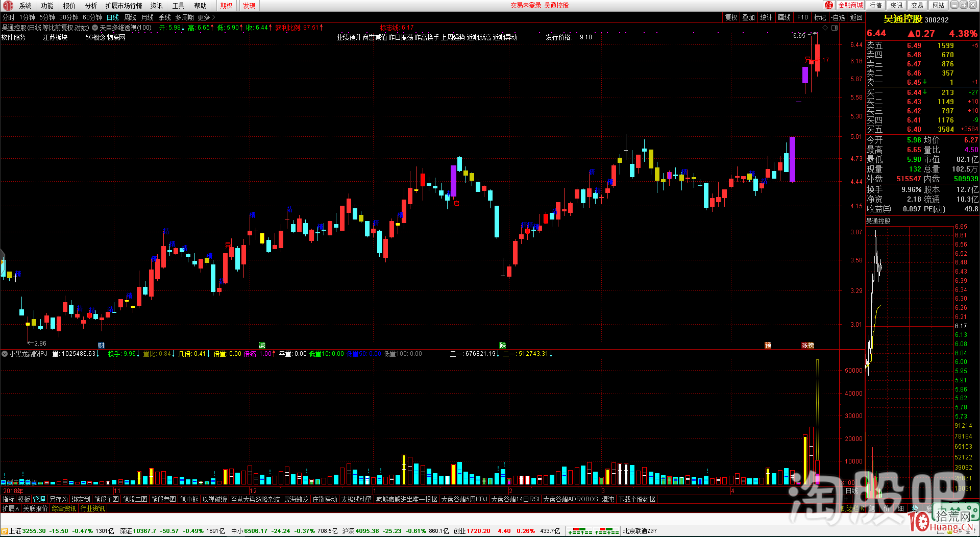Viewport: 980px width, 537px height.
Task: Open the 系统 menu
Action: click(26, 6)
